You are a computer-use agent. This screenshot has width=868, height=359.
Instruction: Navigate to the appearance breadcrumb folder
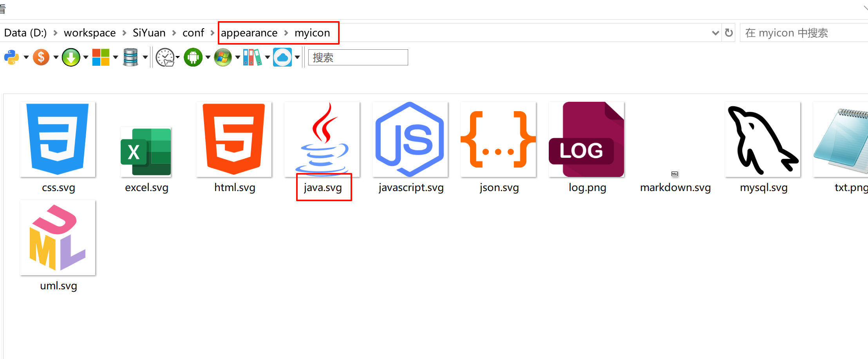(x=249, y=33)
